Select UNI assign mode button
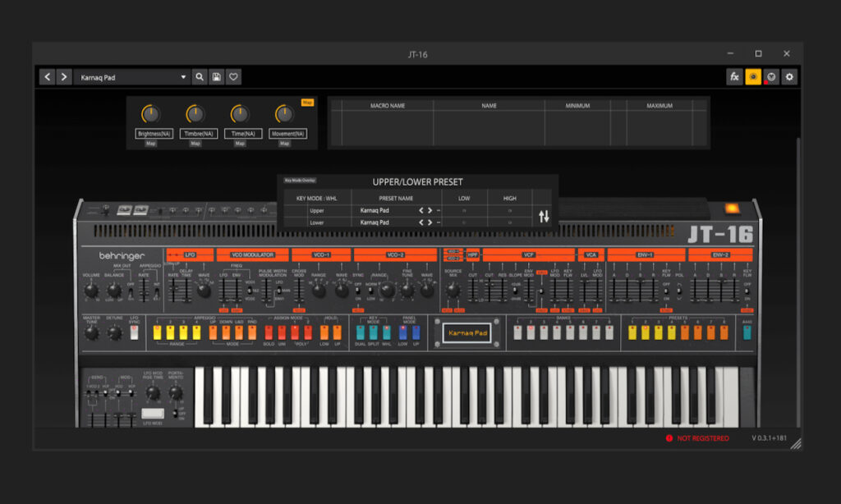Screen dimensions: 841x504 (x=282, y=332)
